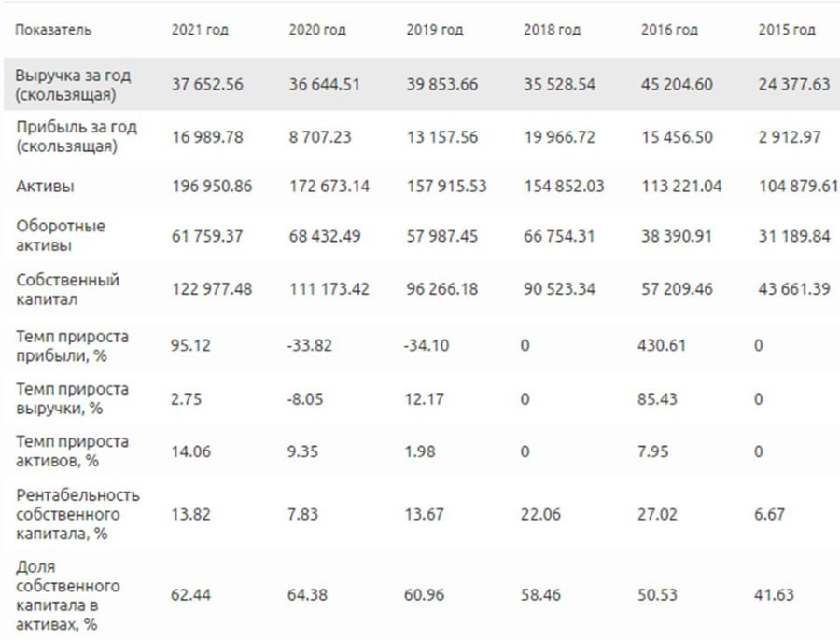Click the "Оборотные активы" row label
The image size is (840, 639).
click(60, 236)
